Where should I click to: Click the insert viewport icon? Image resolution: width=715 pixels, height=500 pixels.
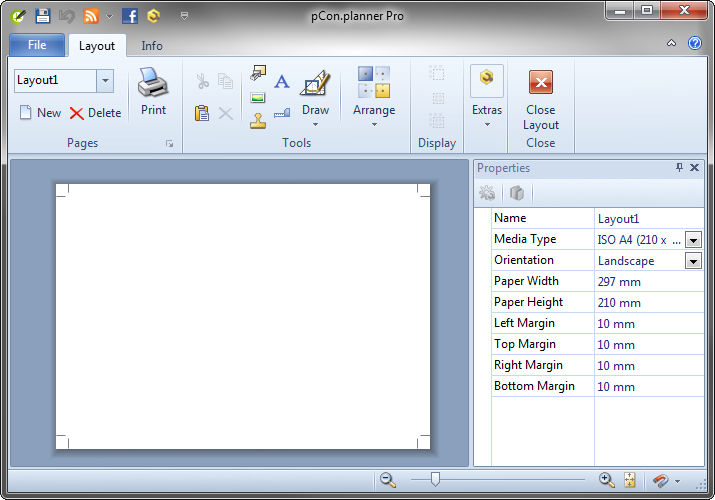click(258, 73)
